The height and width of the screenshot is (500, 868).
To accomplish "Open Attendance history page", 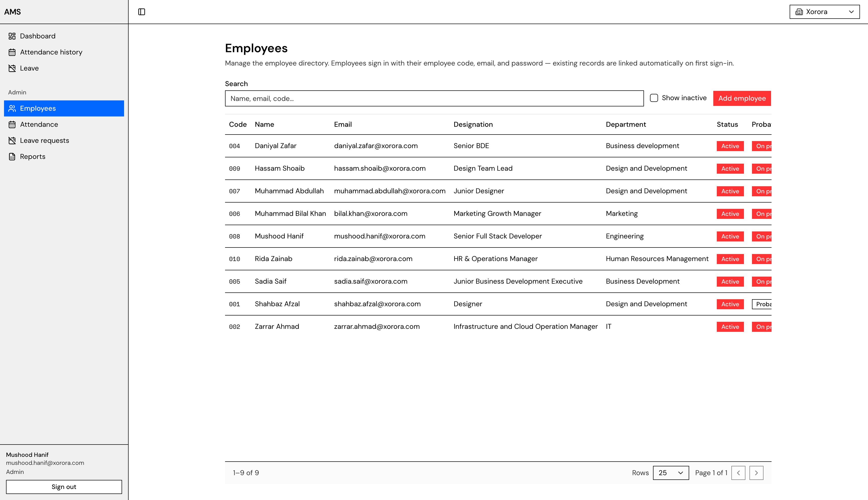I will click(x=64, y=52).
